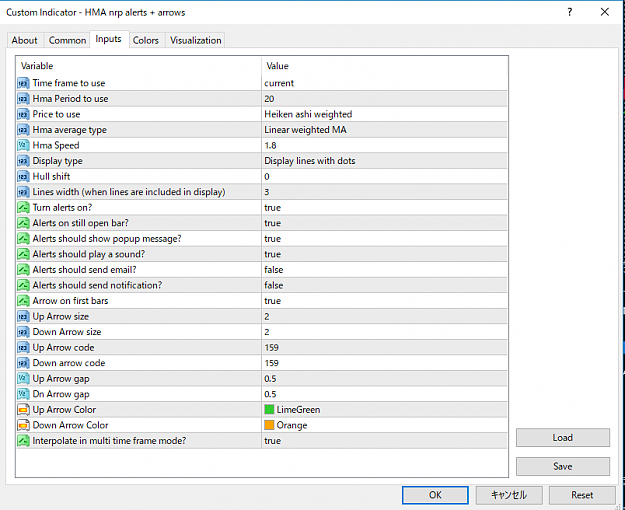This screenshot has height=510, width=625.
Task: Switch to the Colors tab
Action: tap(146, 40)
